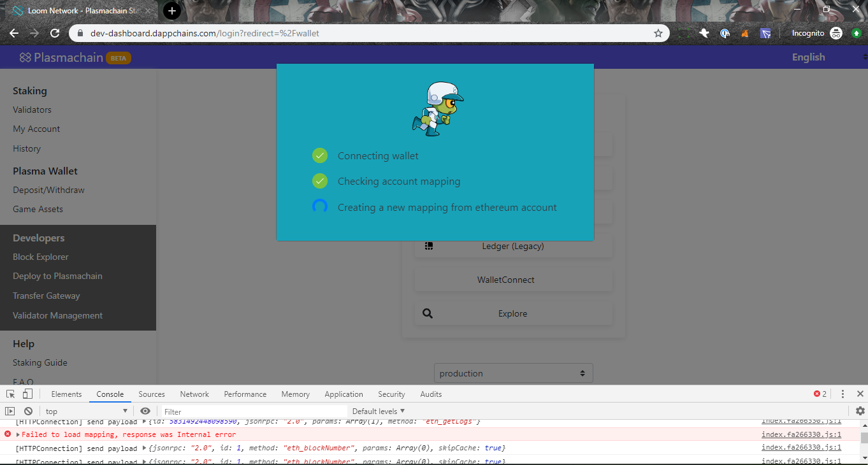This screenshot has width=868, height=465.
Task: Open the Default levels dropdown
Action: pyautogui.click(x=379, y=411)
